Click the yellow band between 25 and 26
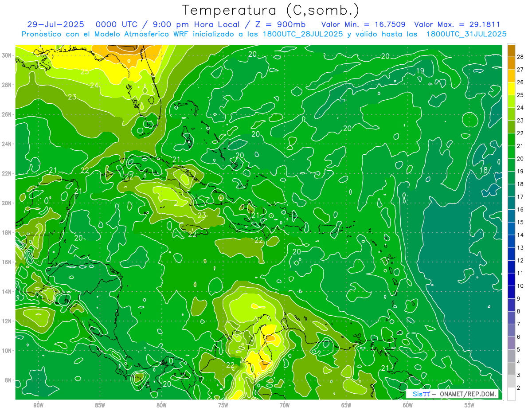The image size is (532, 411). click(511, 89)
